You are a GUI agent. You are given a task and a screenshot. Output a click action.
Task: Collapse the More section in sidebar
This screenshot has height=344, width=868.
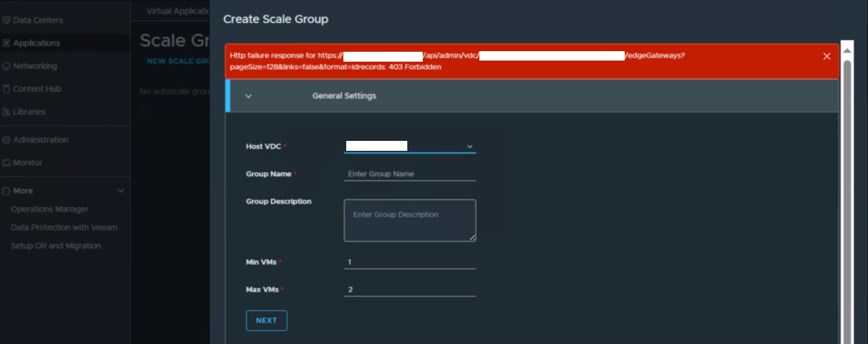[x=121, y=191]
